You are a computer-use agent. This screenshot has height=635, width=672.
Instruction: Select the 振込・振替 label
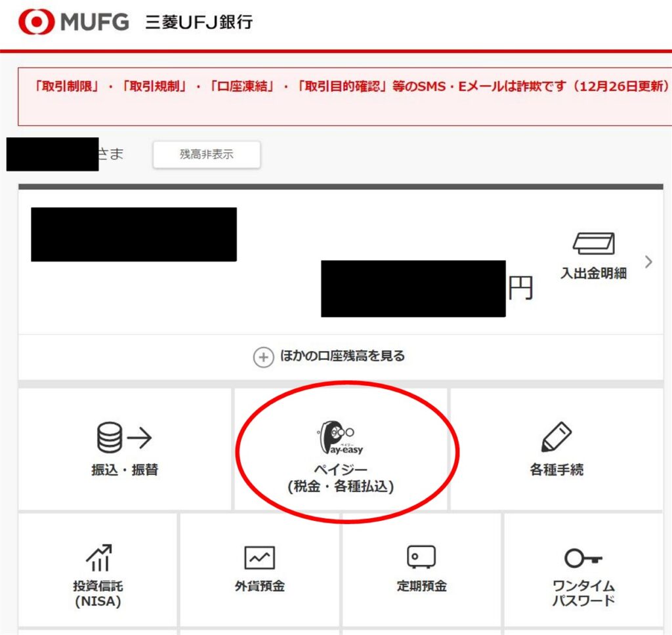pos(125,470)
